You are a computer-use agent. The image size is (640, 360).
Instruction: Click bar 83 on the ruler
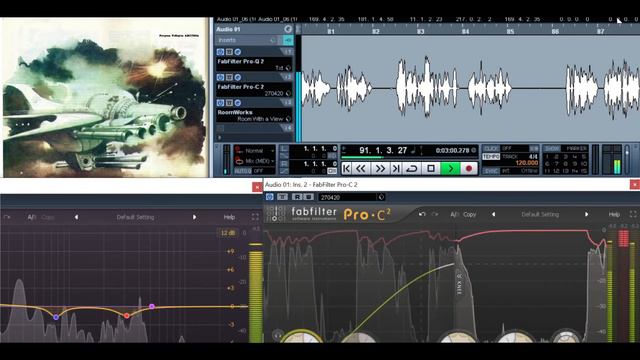(x=420, y=31)
